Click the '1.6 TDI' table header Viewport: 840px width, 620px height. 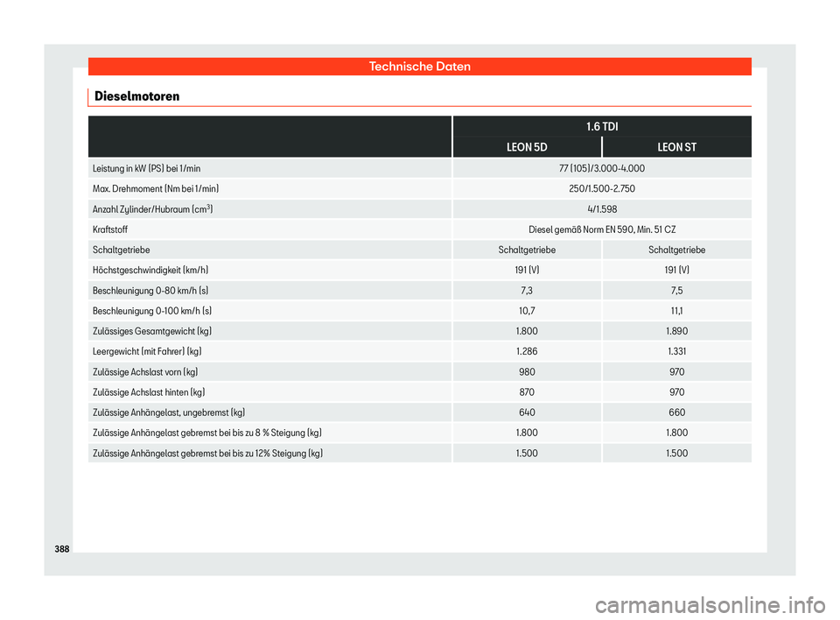click(x=602, y=127)
